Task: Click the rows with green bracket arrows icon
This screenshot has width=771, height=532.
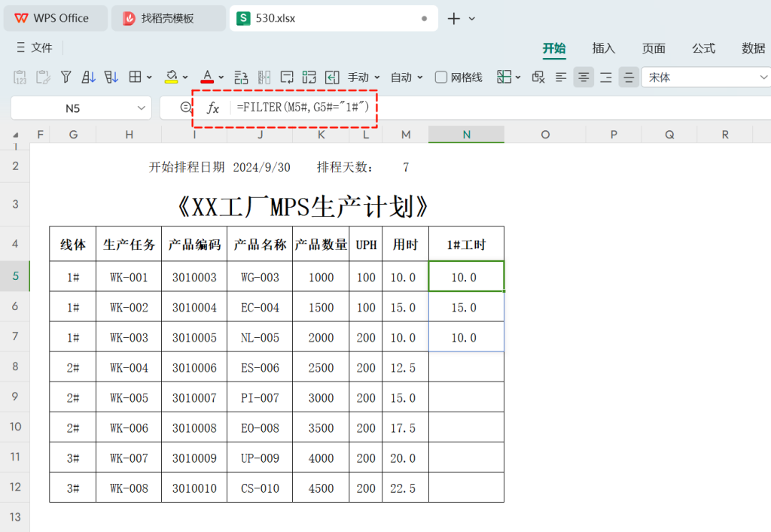Action: click(241, 77)
